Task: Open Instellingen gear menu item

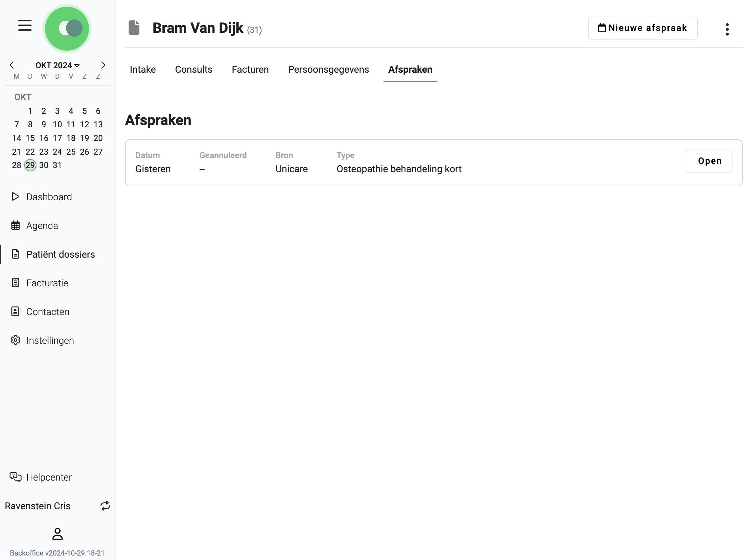Action: click(x=50, y=340)
